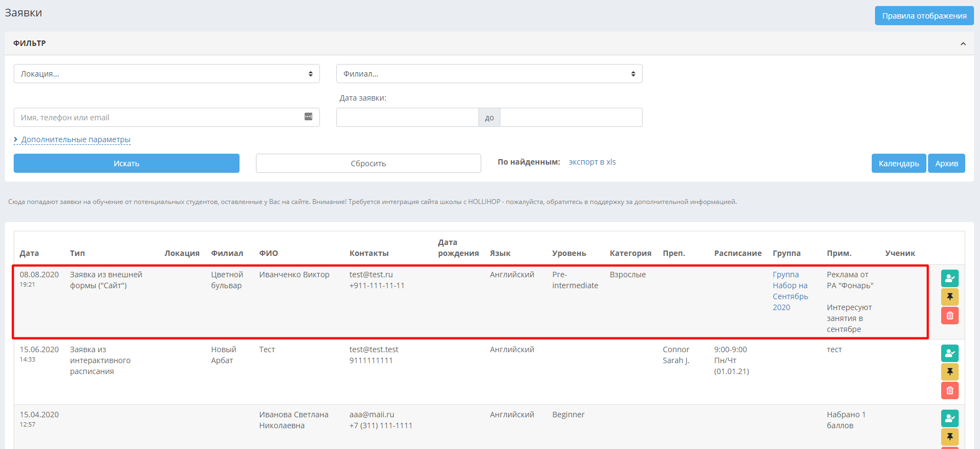Viewport: 980px width, 449px height.
Task: Open the Архив view
Action: tap(947, 163)
